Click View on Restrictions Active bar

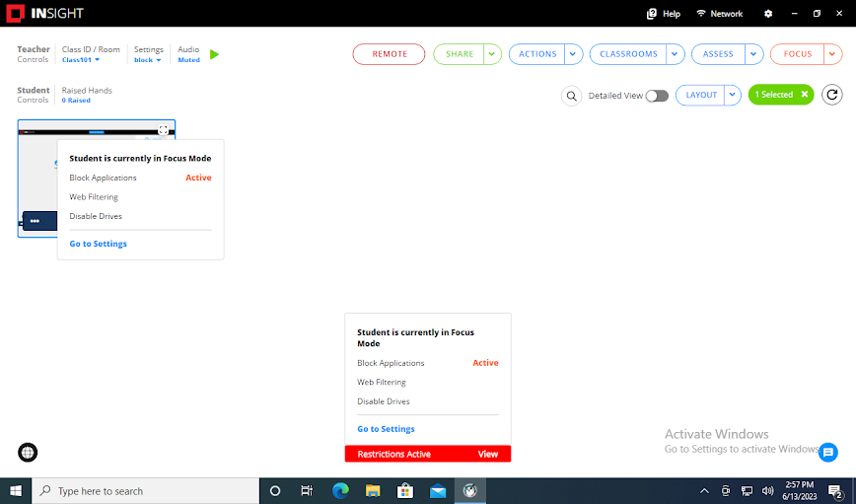pyautogui.click(x=488, y=454)
